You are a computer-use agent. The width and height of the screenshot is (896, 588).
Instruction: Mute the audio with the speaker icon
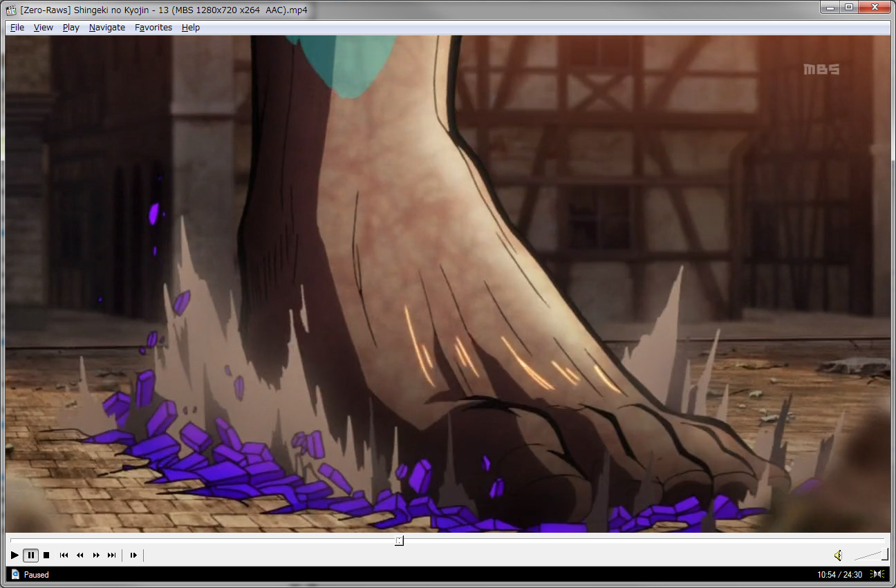click(x=838, y=555)
